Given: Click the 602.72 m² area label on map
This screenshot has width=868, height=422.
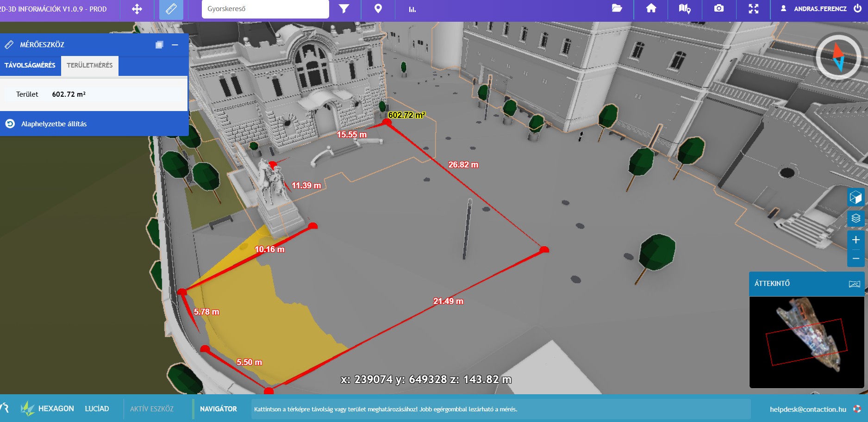Looking at the screenshot, I should pos(406,115).
